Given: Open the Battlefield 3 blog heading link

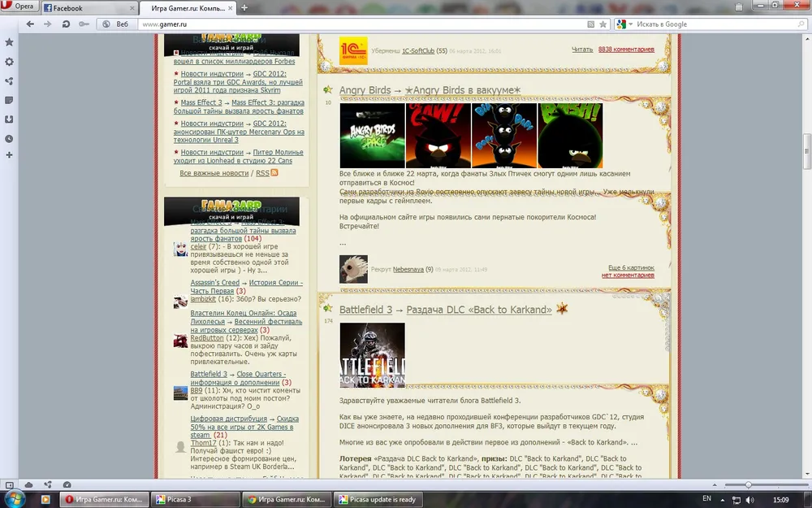Looking at the screenshot, I should (x=365, y=310).
